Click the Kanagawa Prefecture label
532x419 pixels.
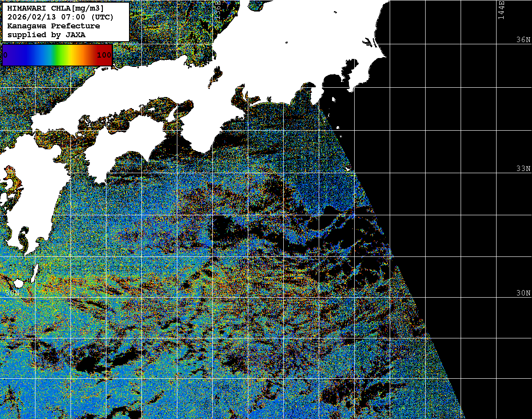[53, 26]
